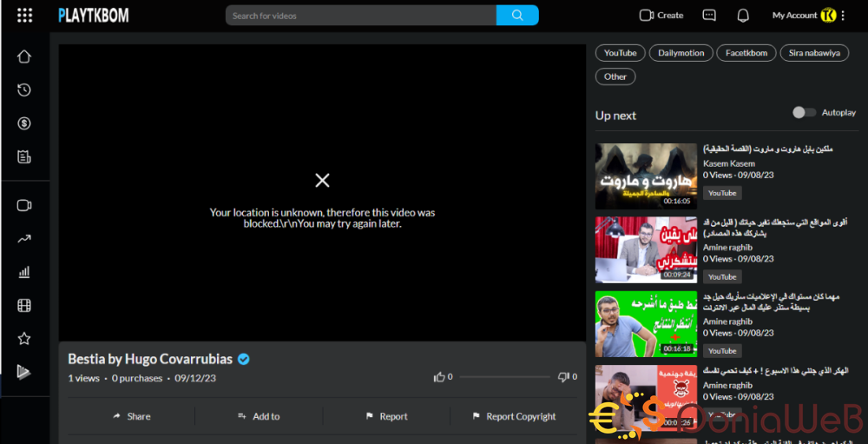Go to Home via sidebar icon
Screen dimensions: 868x444
pyautogui.click(x=24, y=56)
